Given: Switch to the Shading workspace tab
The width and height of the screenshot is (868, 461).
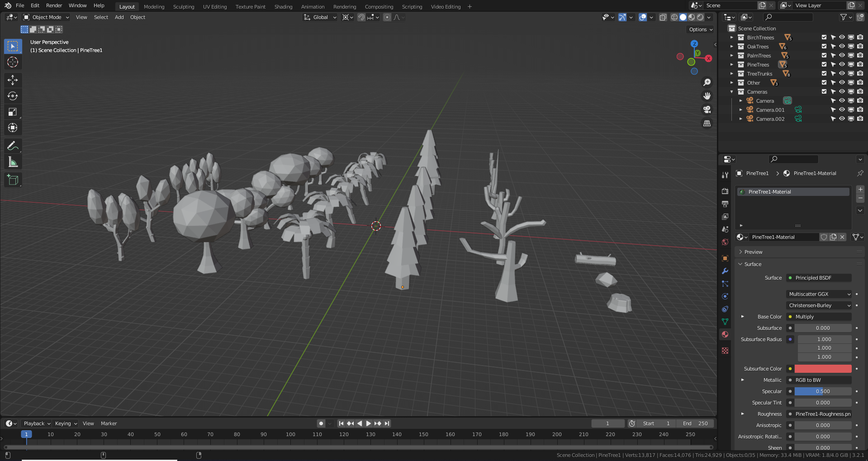Looking at the screenshot, I should click(x=283, y=6).
